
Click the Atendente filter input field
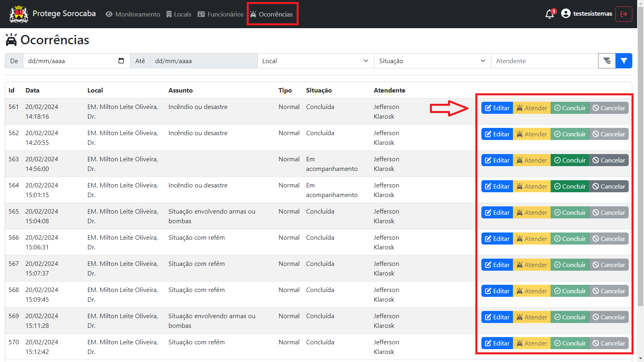tap(545, 61)
